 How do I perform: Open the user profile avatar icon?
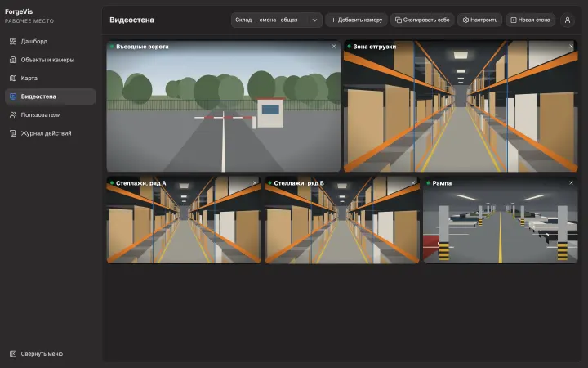point(568,20)
